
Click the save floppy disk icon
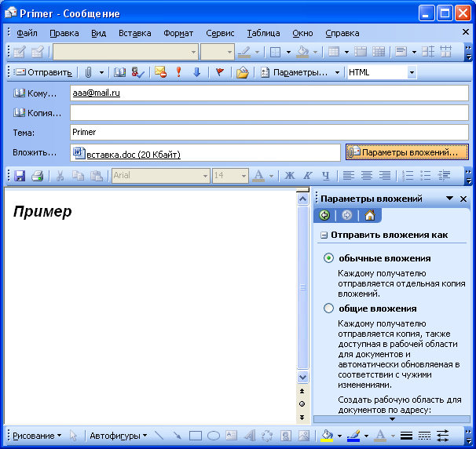click(20, 176)
